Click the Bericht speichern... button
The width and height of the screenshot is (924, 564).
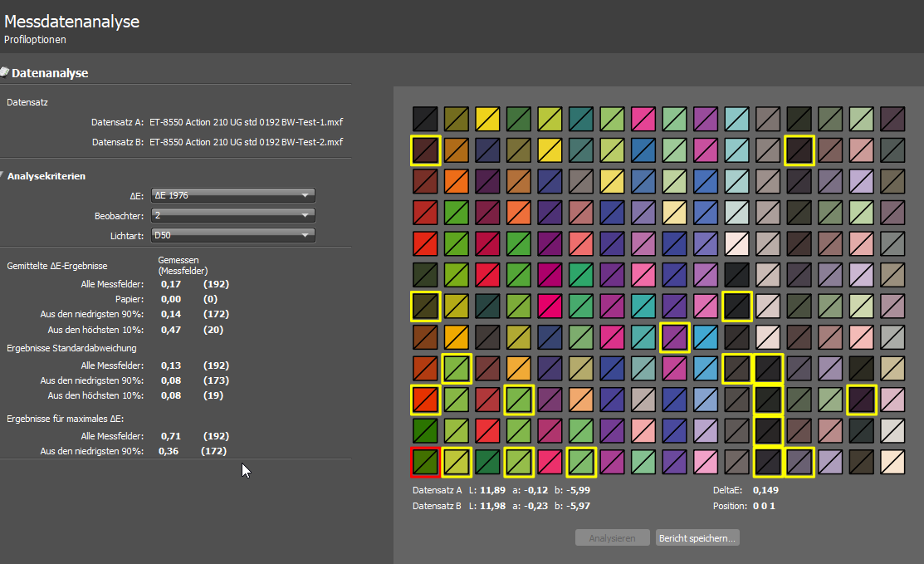tap(697, 538)
